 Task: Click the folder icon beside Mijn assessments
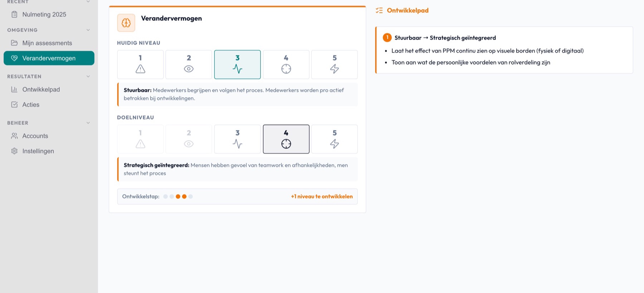(14, 43)
